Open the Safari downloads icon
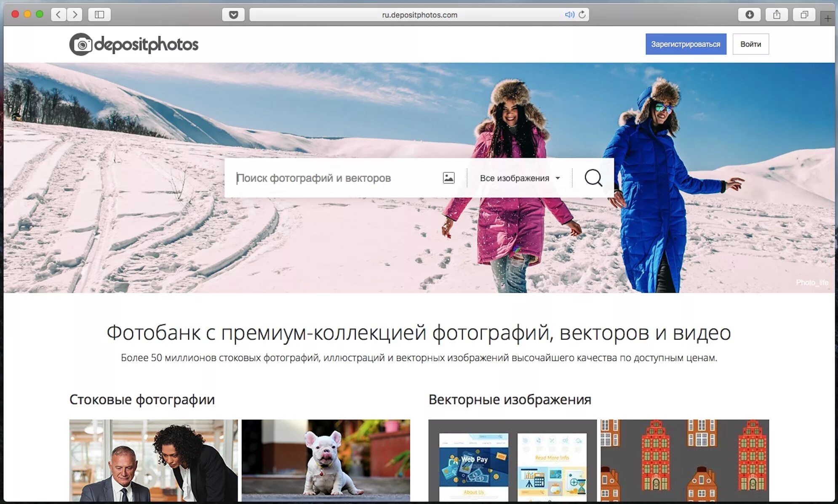Image resolution: width=838 pixels, height=504 pixels. (749, 15)
